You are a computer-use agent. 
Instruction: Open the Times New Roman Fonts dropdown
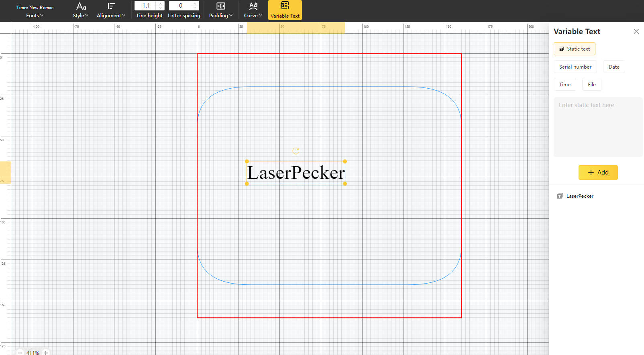(35, 11)
